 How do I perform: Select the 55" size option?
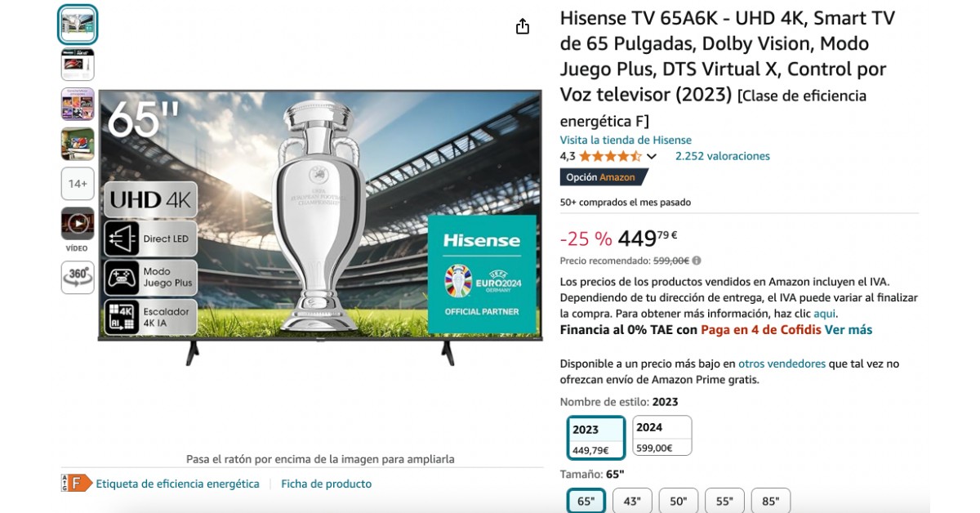[724, 501]
